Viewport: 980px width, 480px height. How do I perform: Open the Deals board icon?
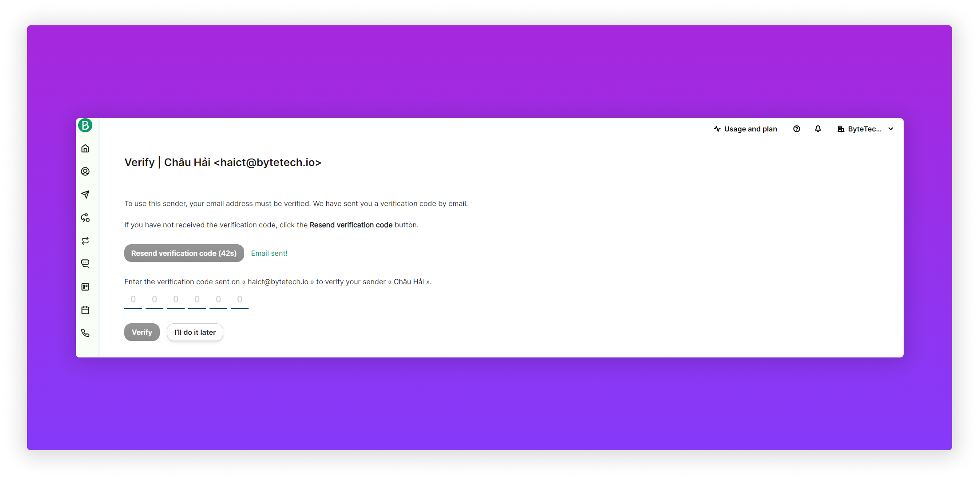pos(85,287)
